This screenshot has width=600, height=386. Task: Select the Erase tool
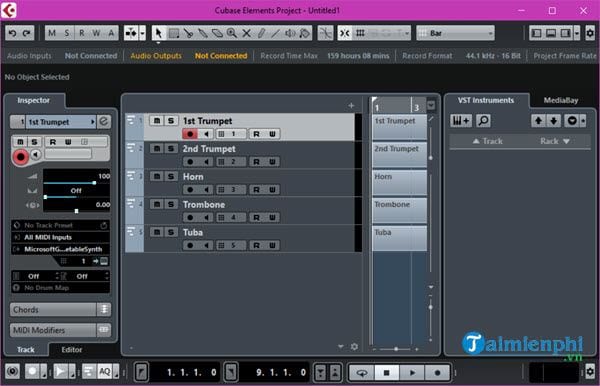[x=217, y=33]
